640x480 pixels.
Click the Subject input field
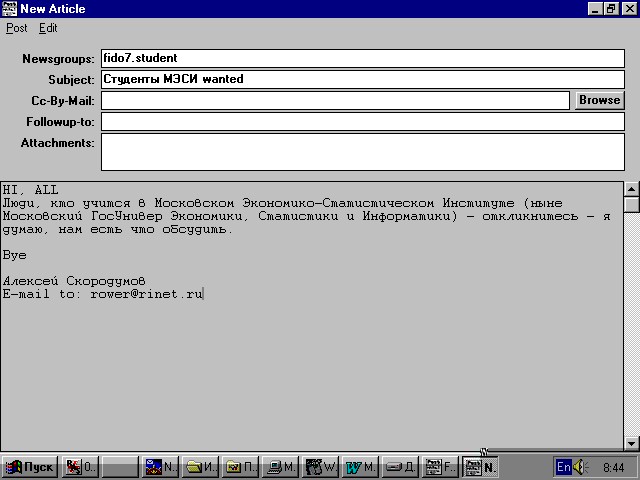pos(363,79)
